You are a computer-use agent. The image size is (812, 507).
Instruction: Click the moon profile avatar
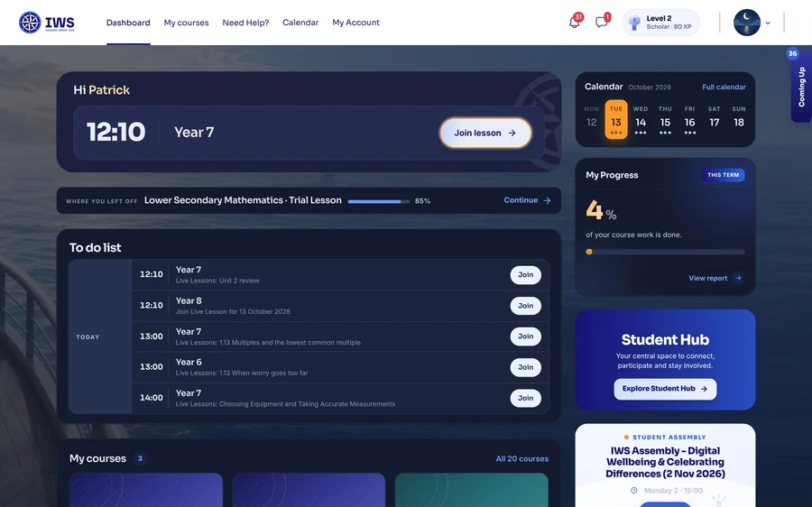click(x=747, y=23)
